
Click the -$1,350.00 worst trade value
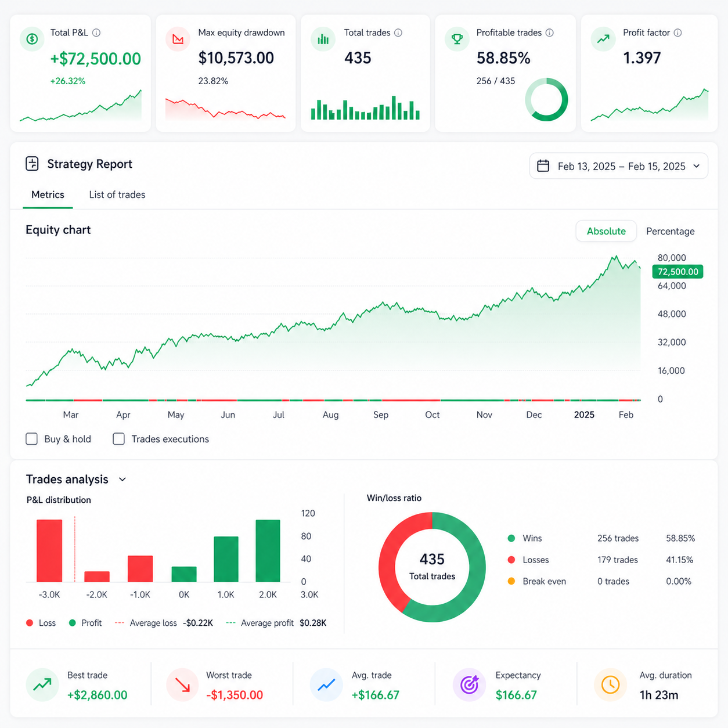point(235,695)
